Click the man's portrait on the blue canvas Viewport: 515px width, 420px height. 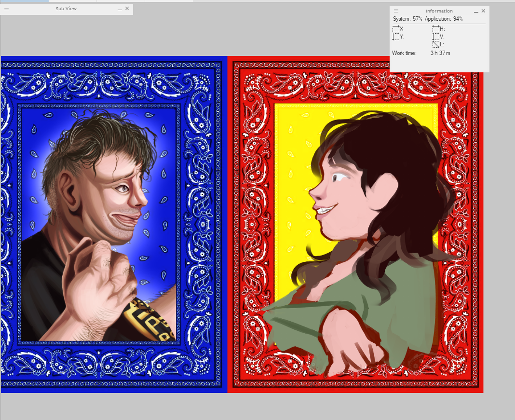[x=98, y=225]
